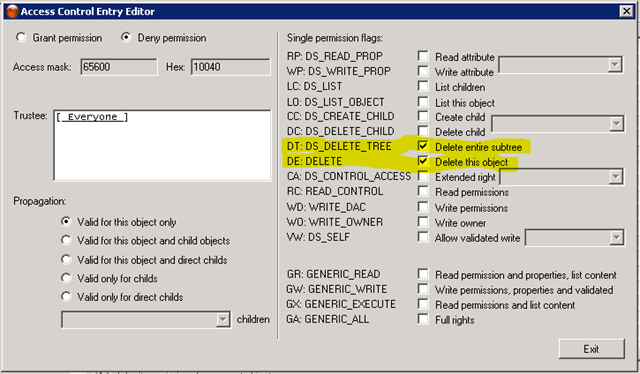Image resolution: width=640 pixels, height=374 pixels.
Task: Enable GENERIC_EXECUTE permission checkbox
Action: point(423,304)
